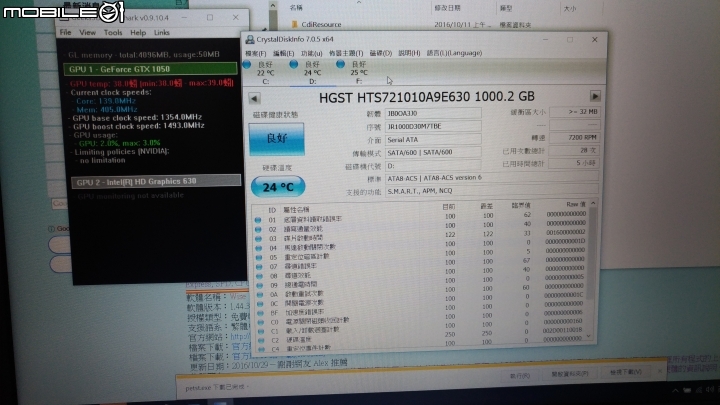Click 開啟資料夾(P) button in download bar
Screen dimensions: 720x405
click(569, 374)
